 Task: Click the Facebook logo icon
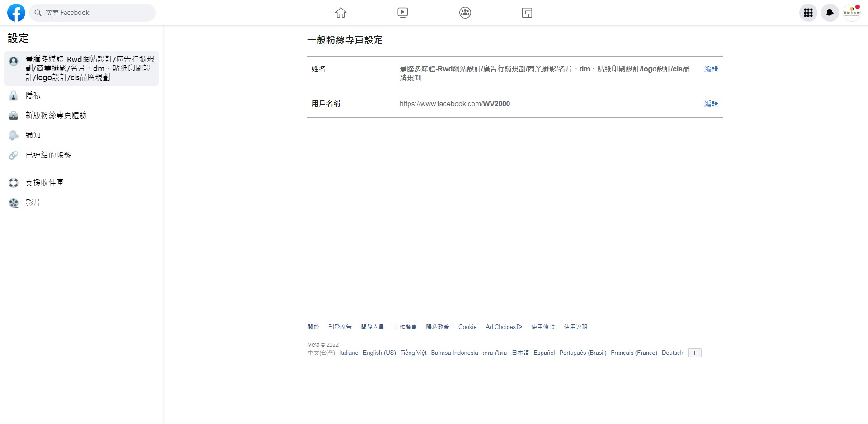pos(16,13)
